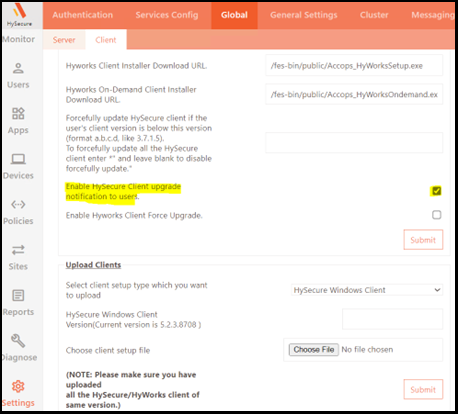Open the General Settings tab
The height and width of the screenshot is (414, 458).
click(x=304, y=15)
